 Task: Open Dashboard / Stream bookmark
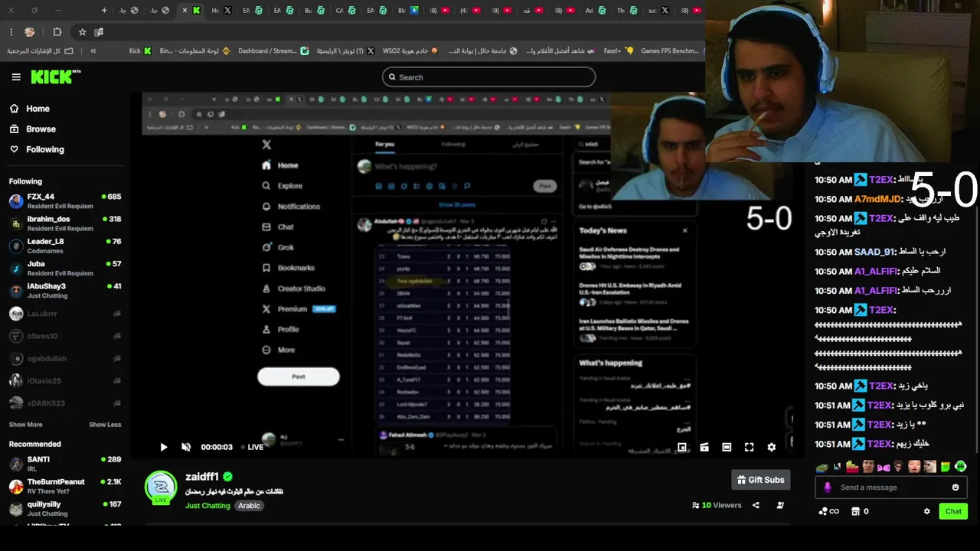click(x=273, y=51)
